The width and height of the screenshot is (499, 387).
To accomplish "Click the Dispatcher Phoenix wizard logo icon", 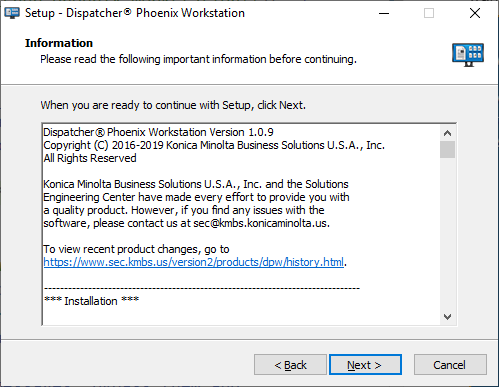I will (x=468, y=55).
